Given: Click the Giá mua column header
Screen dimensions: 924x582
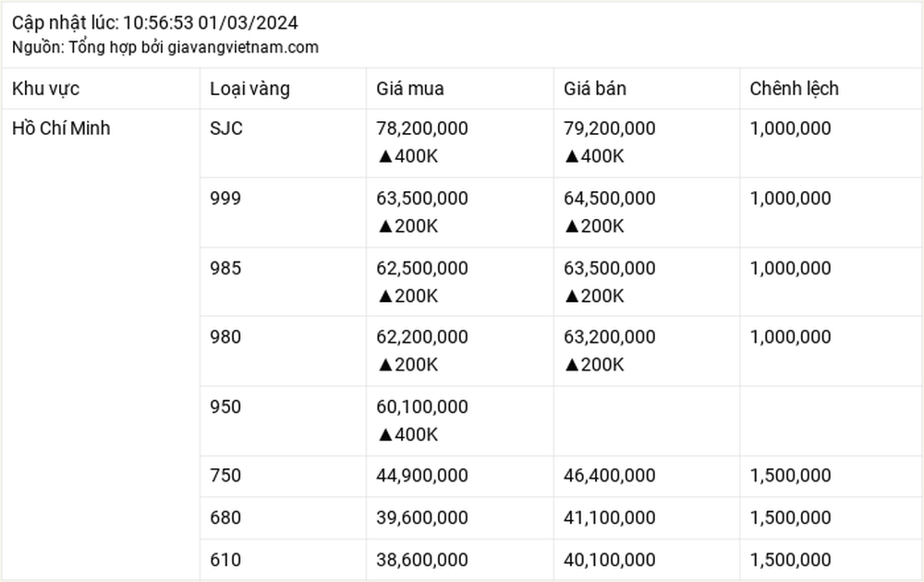Looking at the screenshot, I should [x=410, y=89].
